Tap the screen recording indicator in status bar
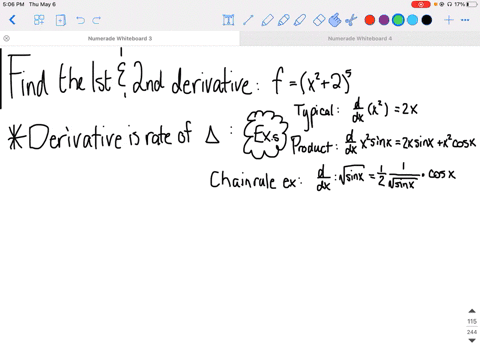Viewport: 480px width, 360px height. (x=421, y=4)
